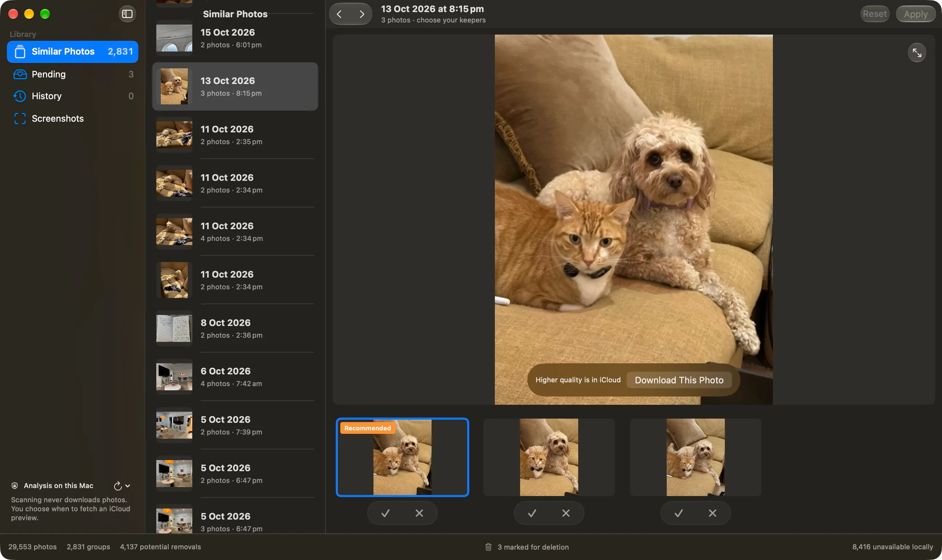Image resolution: width=942 pixels, height=560 pixels.
Task: Toggle the sidebar visibility button
Action: click(x=127, y=14)
